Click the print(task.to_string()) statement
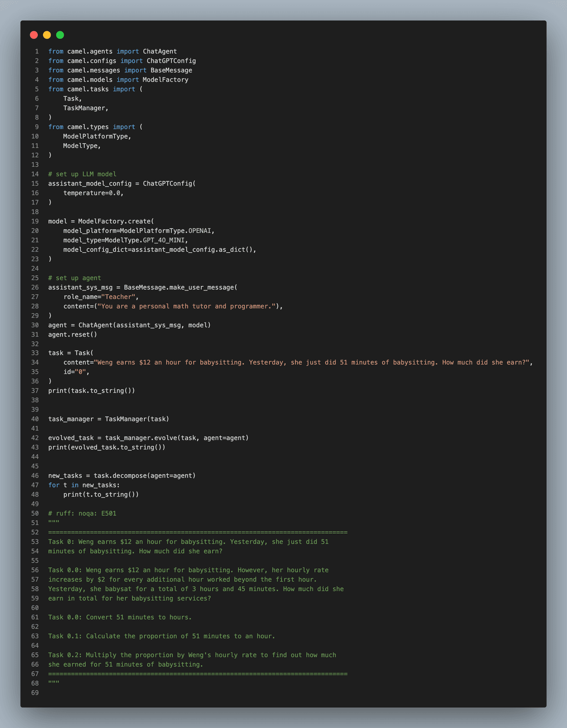Image resolution: width=567 pixels, height=728 pixels. click(92, 391)
